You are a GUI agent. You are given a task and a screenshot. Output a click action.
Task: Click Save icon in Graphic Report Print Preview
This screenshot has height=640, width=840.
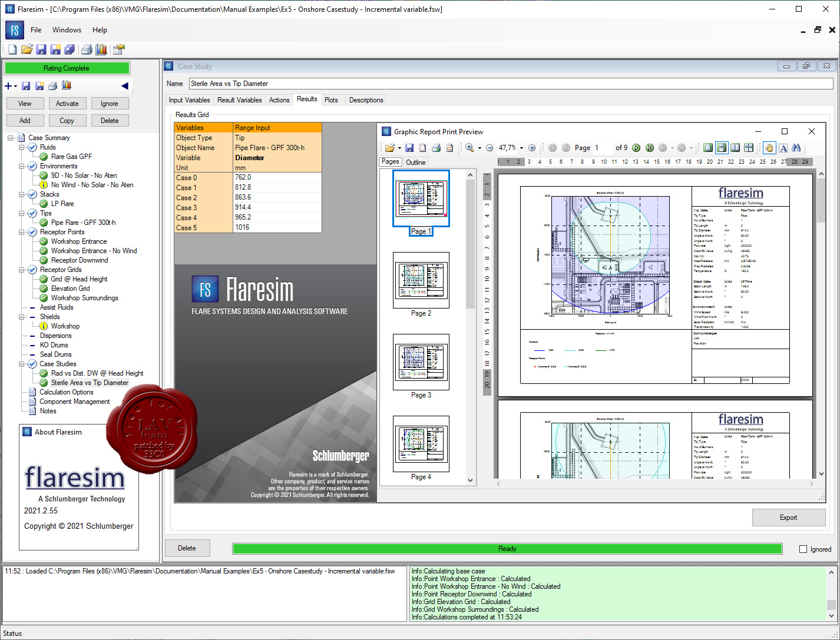[409, 148]
